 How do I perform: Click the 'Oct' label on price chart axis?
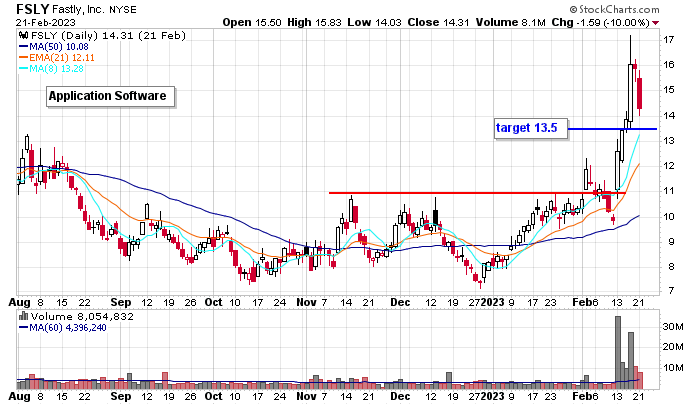click(x=213, y=302)
